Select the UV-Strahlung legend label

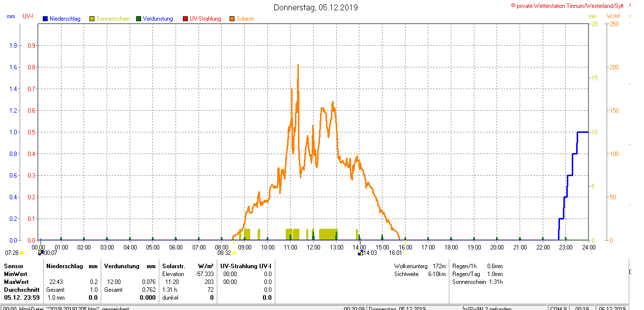(205, 19)
